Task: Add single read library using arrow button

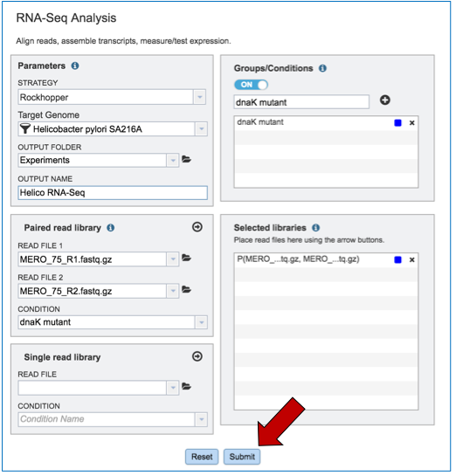Action: [197, 356]
